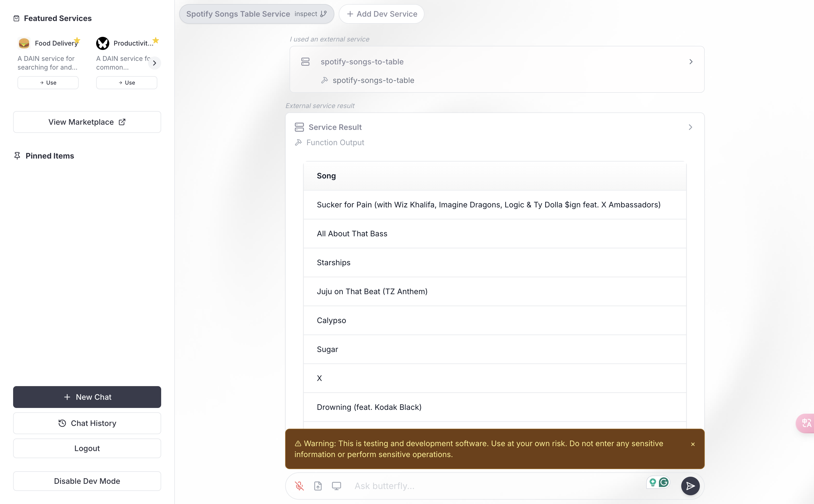Viewport: 814px width, 504px height.
Task: Open View Marketplace link
Action: tap(87, 122)
